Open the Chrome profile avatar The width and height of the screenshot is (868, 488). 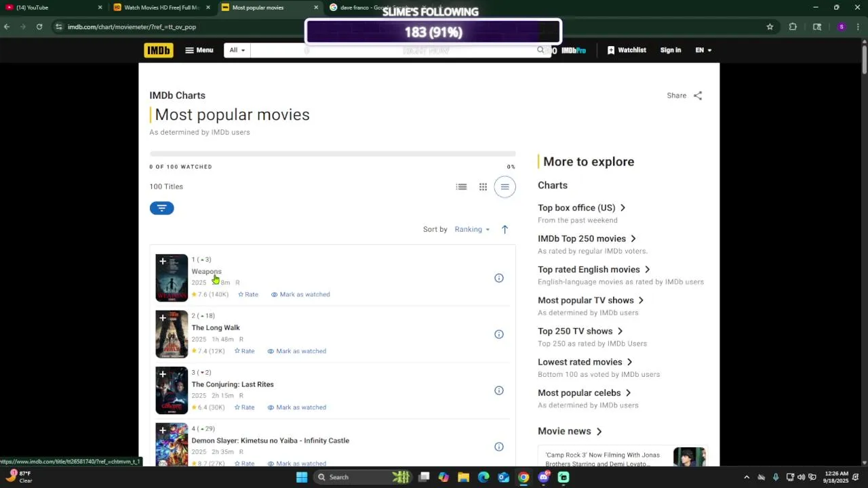point(842,27)
